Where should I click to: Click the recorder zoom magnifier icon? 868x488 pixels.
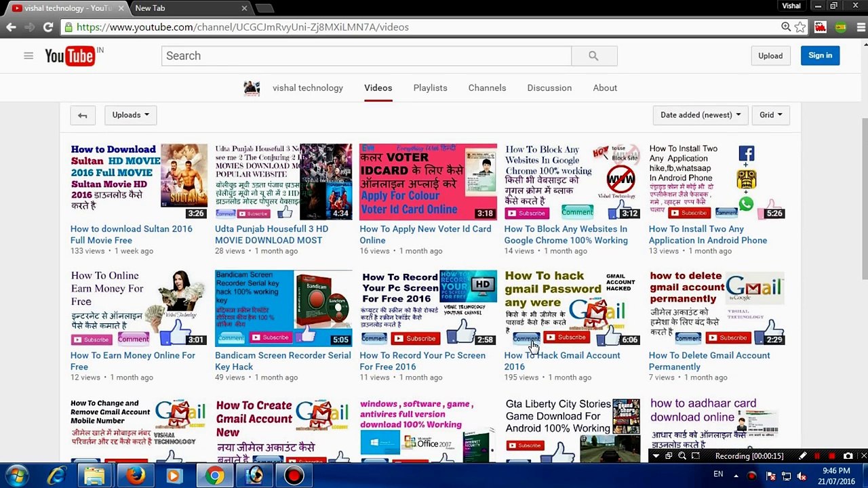[682, 456]
